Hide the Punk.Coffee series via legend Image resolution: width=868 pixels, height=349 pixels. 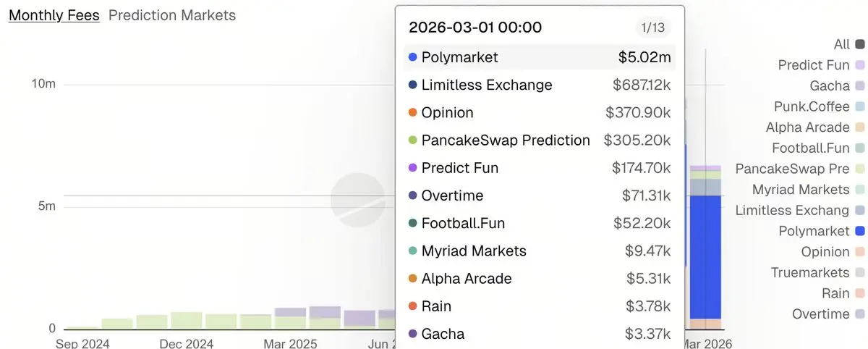tap(812, 106)
